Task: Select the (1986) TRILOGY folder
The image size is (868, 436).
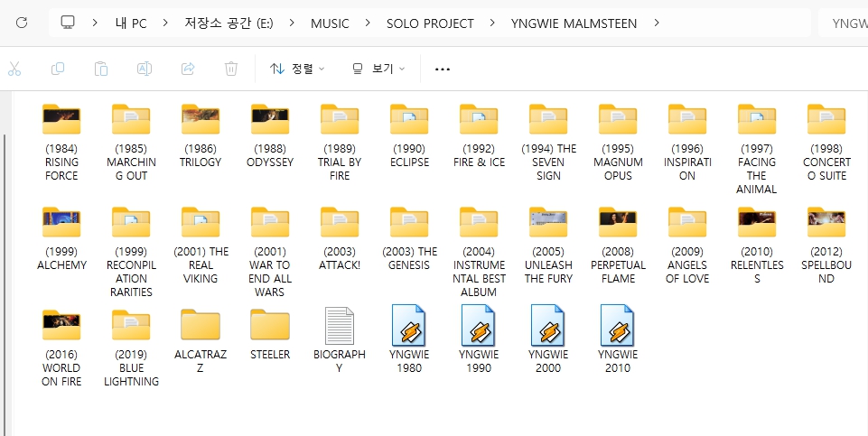Action: pyautogui.click(x=201, y=135)
